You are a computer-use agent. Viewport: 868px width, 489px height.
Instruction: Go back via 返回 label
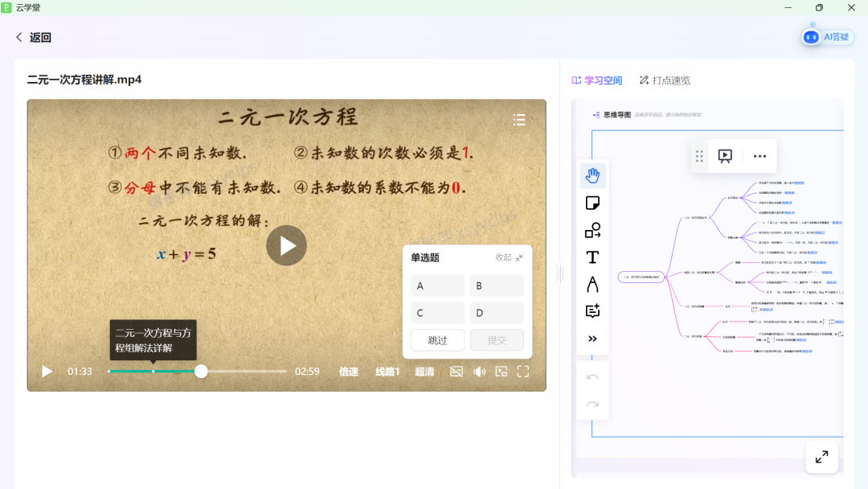[x=40, y=37]
